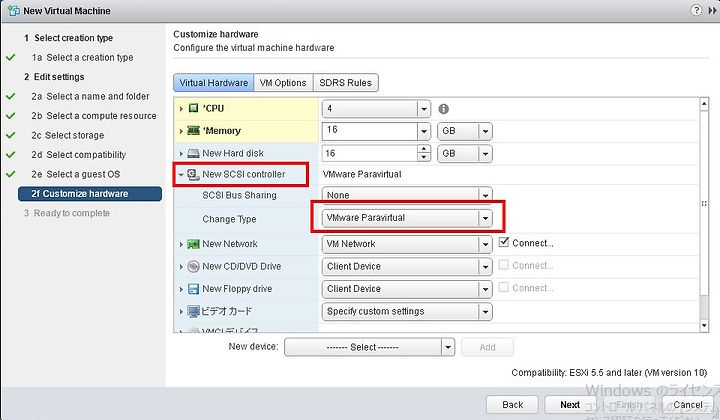The width and height of the screenshot is (720, 420).
Task: Click the New SCSI controller icon
Action: coord(193,174)
